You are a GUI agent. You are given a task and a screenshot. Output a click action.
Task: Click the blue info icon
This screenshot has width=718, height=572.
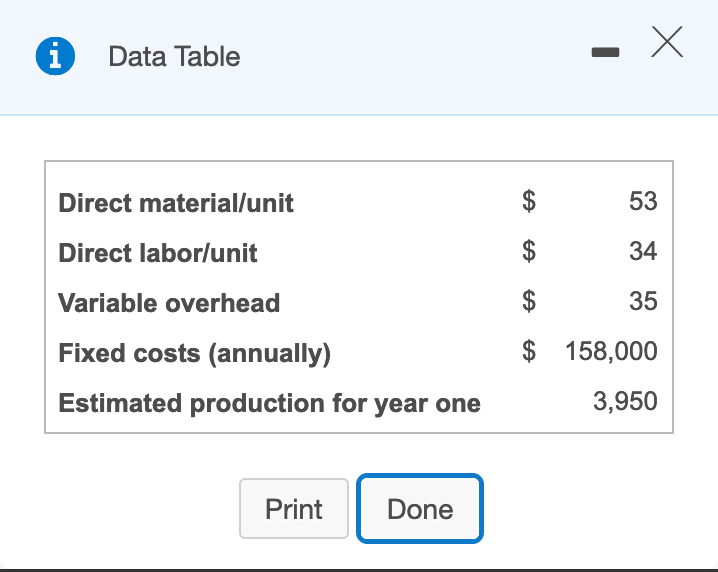click(x=55, y=57)
